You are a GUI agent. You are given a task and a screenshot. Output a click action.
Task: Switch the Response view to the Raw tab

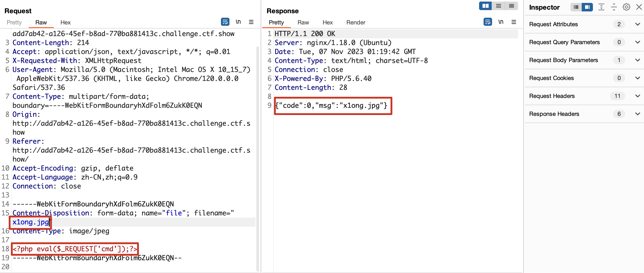pyautogui.click(x=303, y=22)
